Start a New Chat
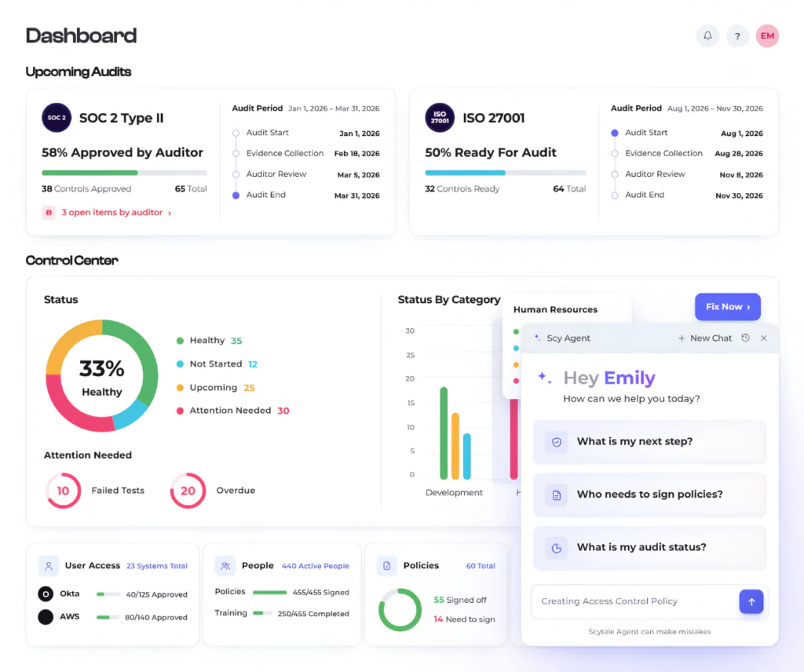 [705, 338]
